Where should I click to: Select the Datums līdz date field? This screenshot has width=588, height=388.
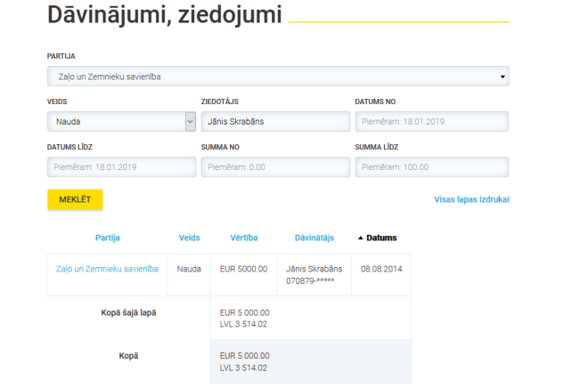coord(121,166)
